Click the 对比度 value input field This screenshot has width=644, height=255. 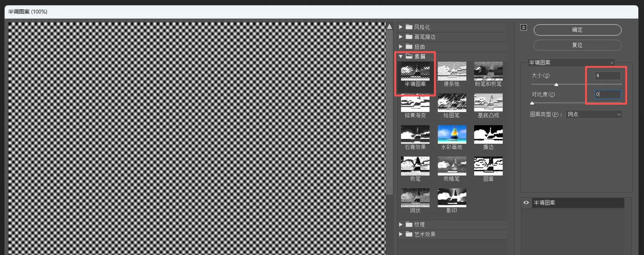click(608, 94)
